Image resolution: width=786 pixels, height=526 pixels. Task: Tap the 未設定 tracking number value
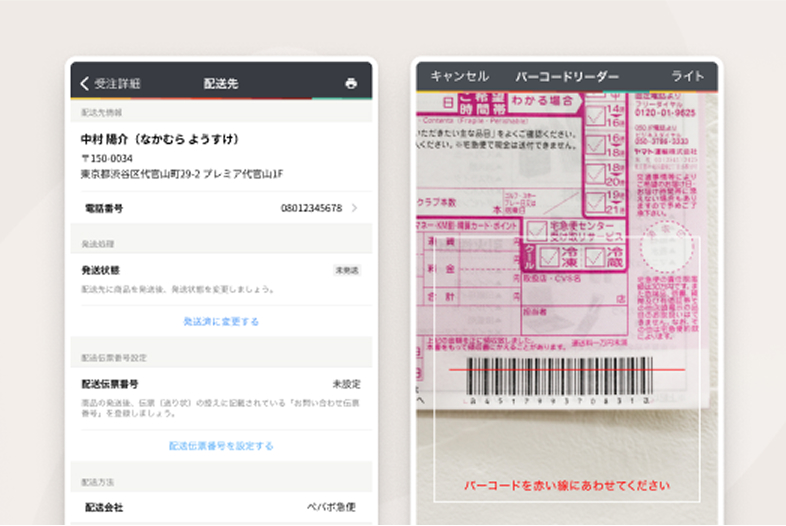tap(346, 384)
